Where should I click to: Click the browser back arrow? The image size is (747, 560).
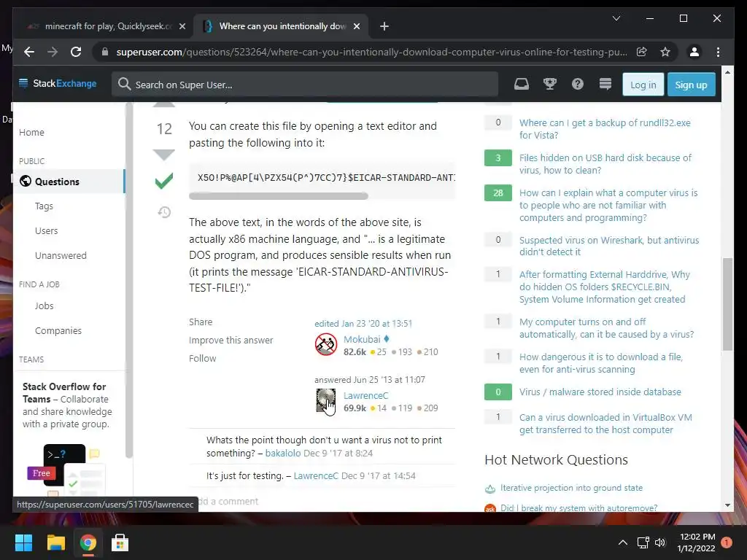(x=29, y=52)
